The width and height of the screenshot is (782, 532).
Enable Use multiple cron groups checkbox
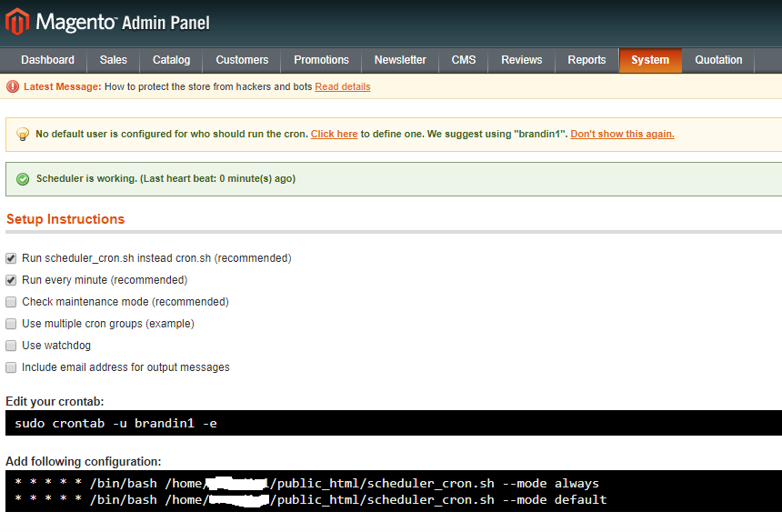[x=11, y=324]
